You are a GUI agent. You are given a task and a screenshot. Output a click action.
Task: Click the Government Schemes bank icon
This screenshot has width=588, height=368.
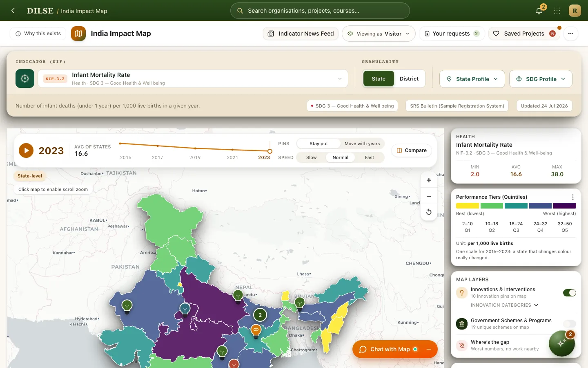462,324
